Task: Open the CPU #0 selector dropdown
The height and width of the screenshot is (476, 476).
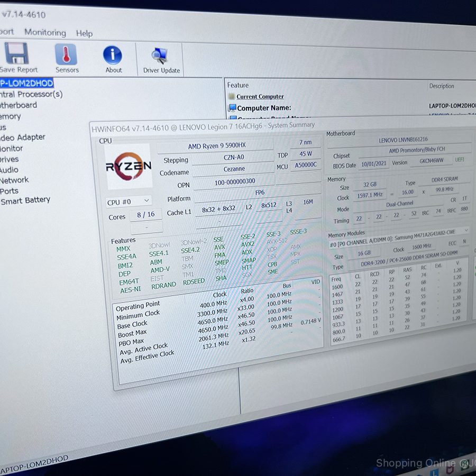Action: (x=129, y=202)
